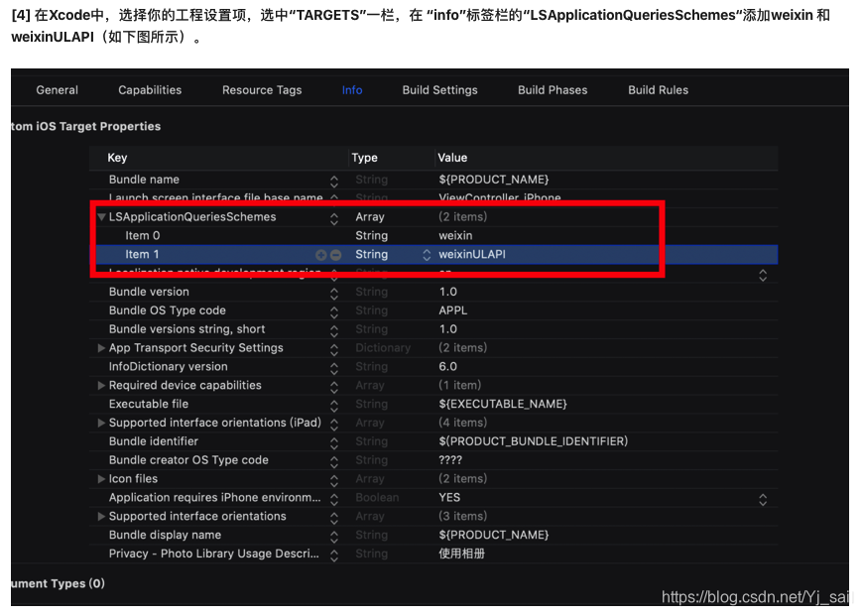Expand Required device capabilities row

pyautogui.click(x=101, y=385)
